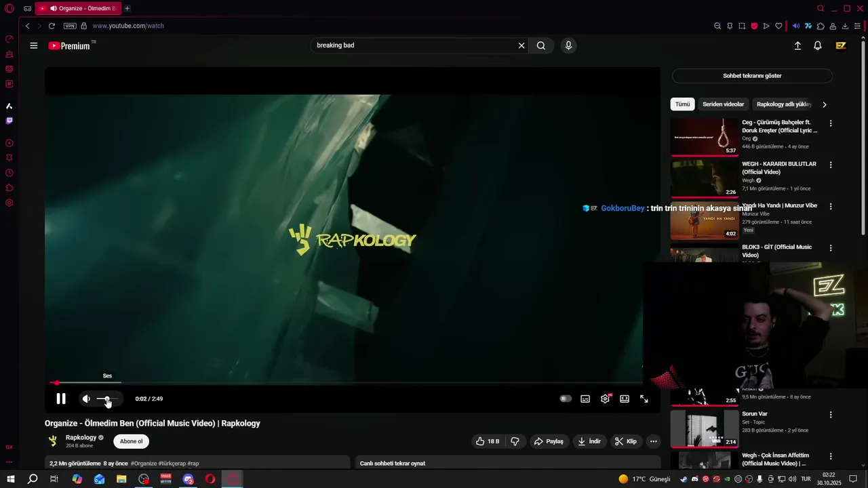The height and width of the screenshot is (488, 868).
Task: Open Twitch in the Opera sidebar
Action: (x=9, y=121)
